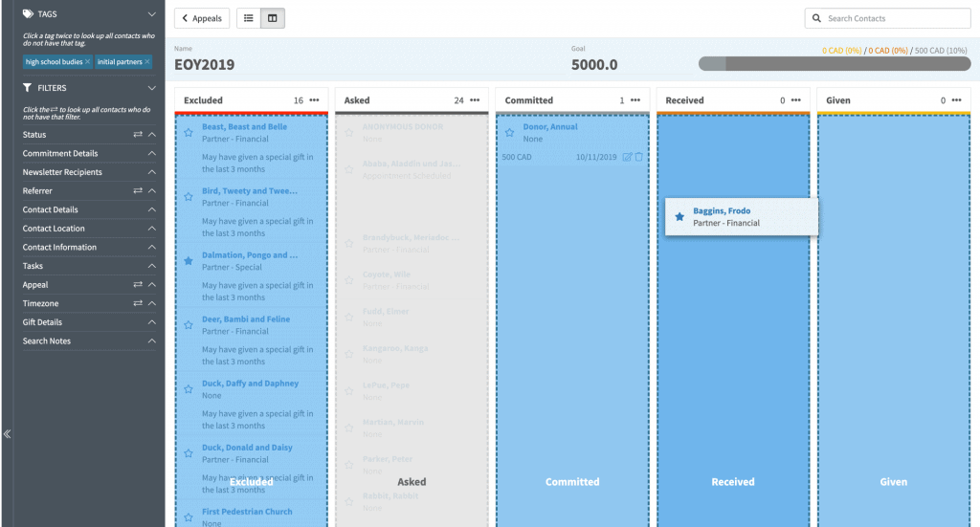Screen dimensions: 980x527
Task: Delete the 500 CAD commitment
Action: (x=638, y=157)
